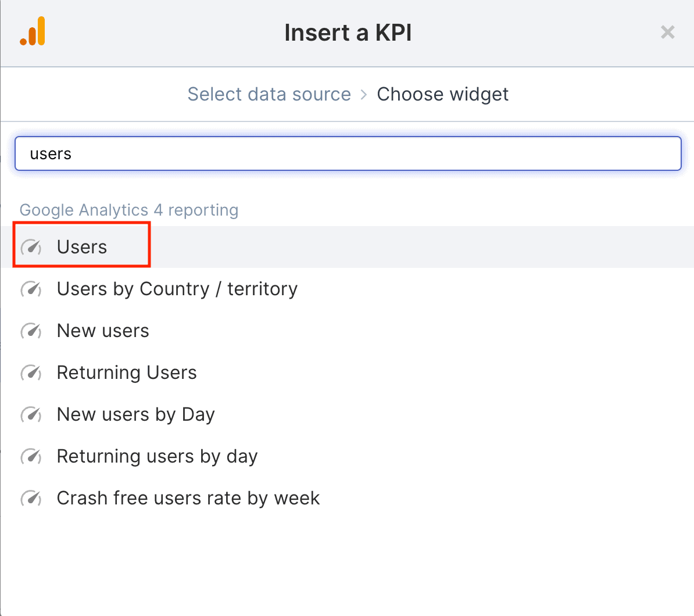Click gauge icon beside Users
694x616 pixels.
coord(31,247)
